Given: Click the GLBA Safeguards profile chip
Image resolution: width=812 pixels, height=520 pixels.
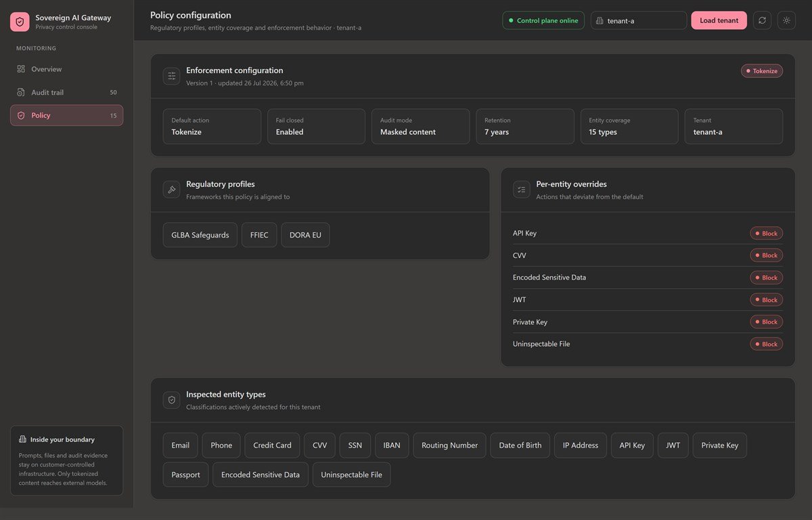Looking at the screenshot, I should pos(200,235).
